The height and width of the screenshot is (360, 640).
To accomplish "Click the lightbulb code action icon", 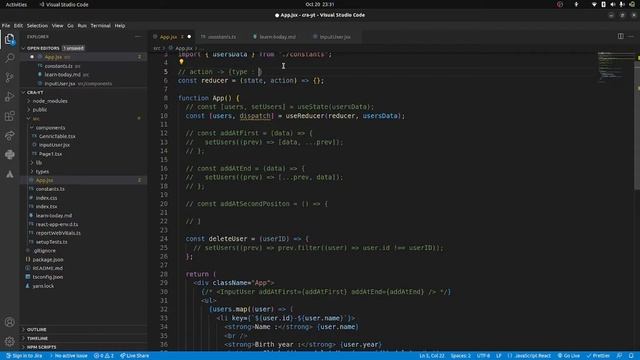I will [x=181, y=62].
